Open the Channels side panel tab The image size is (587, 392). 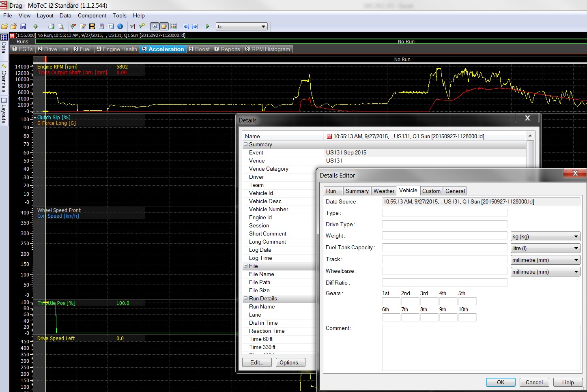[4, 78]
